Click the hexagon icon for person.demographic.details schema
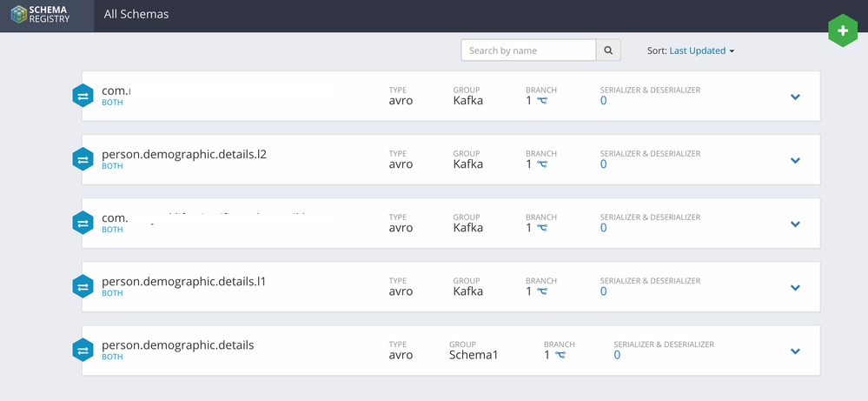The width and height of the screenshot is (868, 401). point(83,351)
